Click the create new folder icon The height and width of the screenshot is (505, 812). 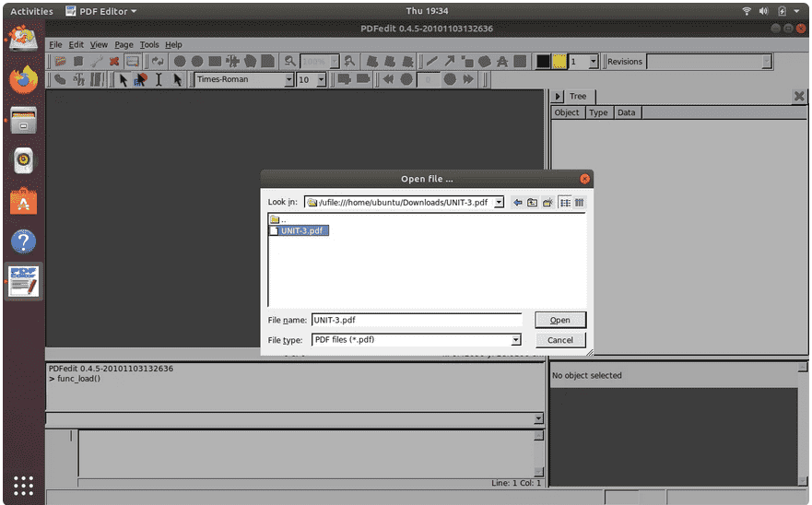pyautogui.click(x=547, y=203)
